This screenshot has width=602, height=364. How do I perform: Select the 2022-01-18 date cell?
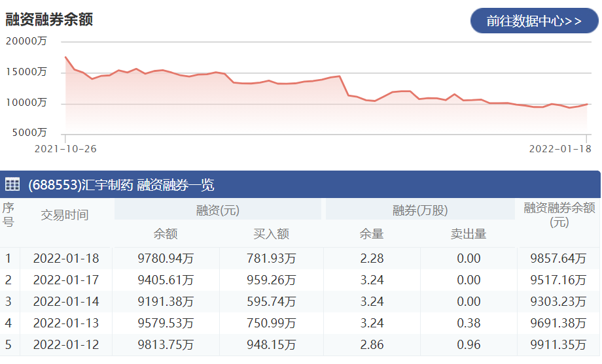coord(66,259)
